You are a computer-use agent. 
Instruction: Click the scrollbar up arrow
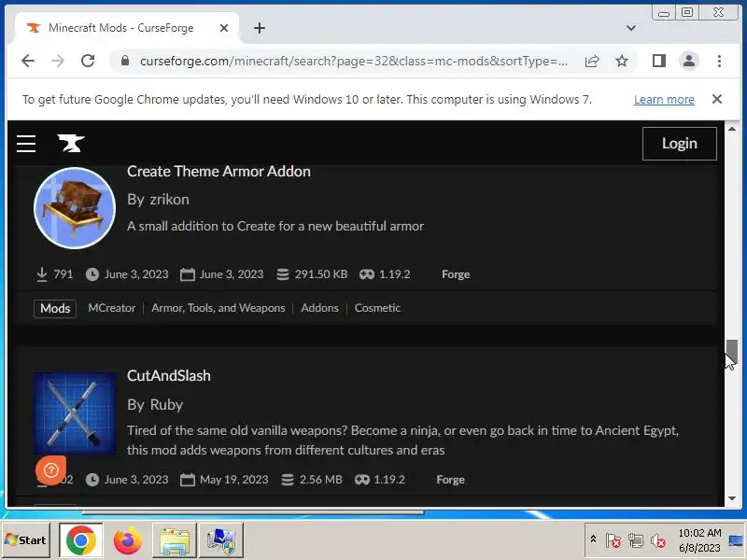coord(732,129)
